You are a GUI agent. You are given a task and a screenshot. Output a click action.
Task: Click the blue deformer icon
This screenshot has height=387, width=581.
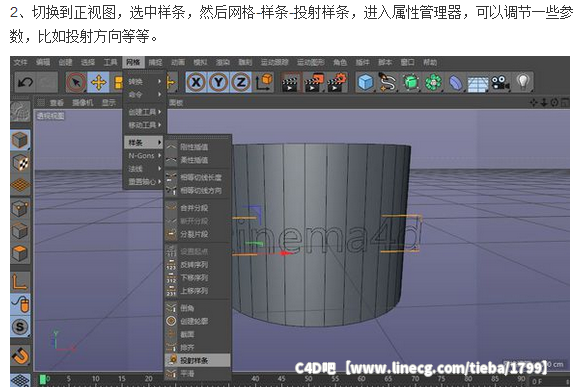click(455, 82)
